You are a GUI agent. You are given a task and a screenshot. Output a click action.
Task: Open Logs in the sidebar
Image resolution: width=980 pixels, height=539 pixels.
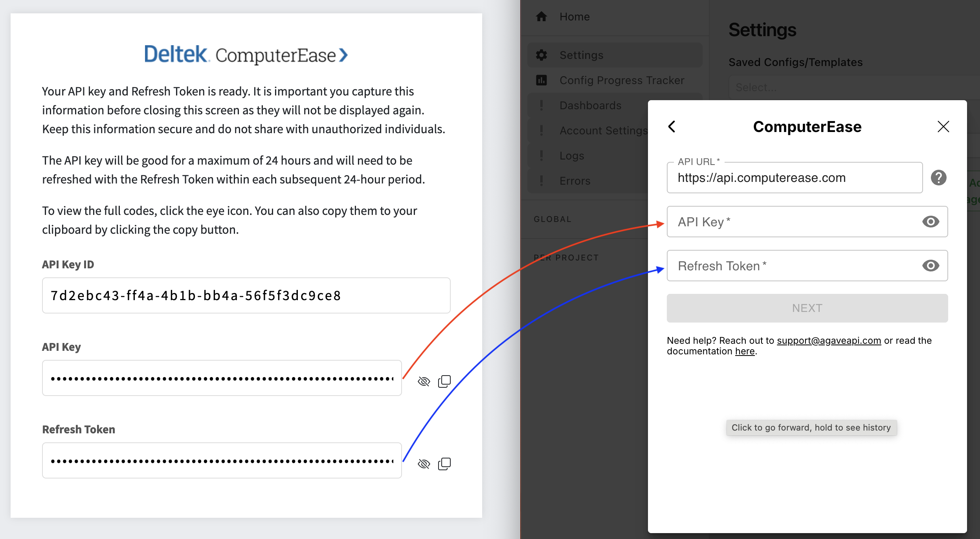[572, 156]
